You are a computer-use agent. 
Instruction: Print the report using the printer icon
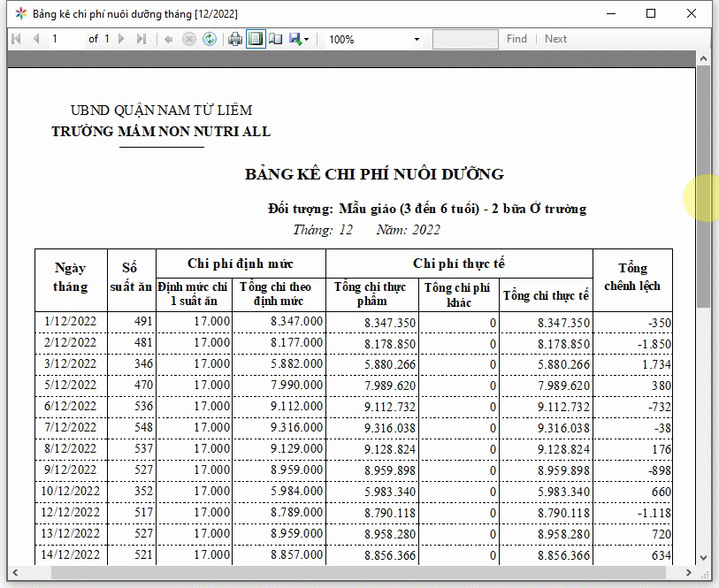235,39
